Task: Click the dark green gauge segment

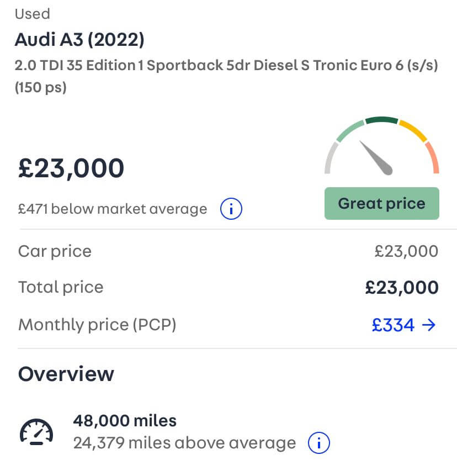Action: point(381,120)
